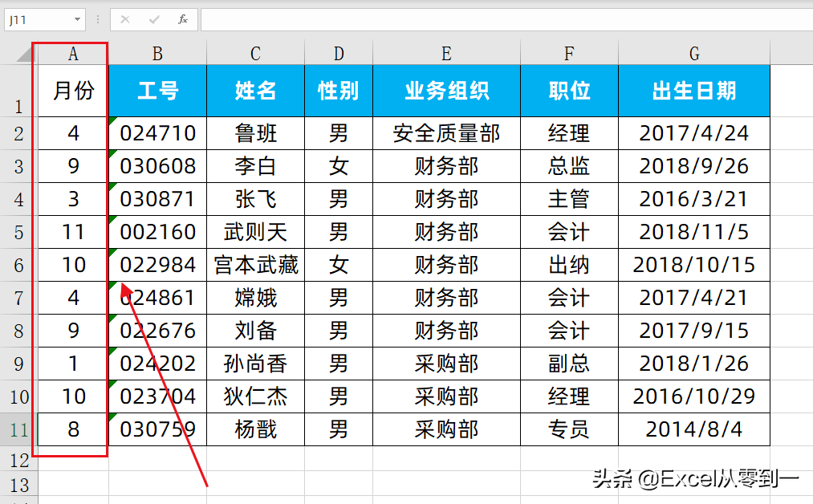The width and height of the screenshot is (813, 504).
Task: Select column C header
Action: point(256,53)
